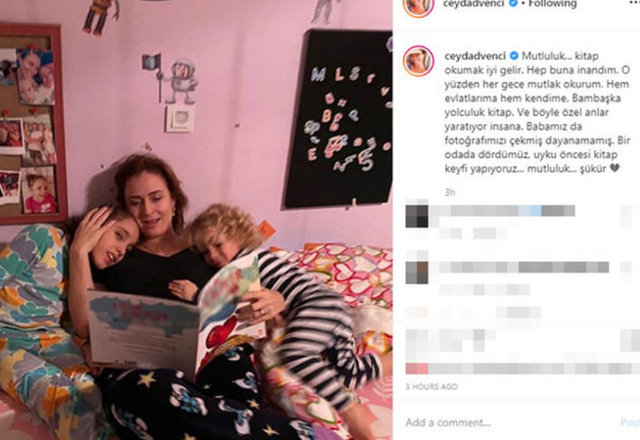The image size is (640, 440).
Task: Toggle the Following button
Action: pos(552,4)
